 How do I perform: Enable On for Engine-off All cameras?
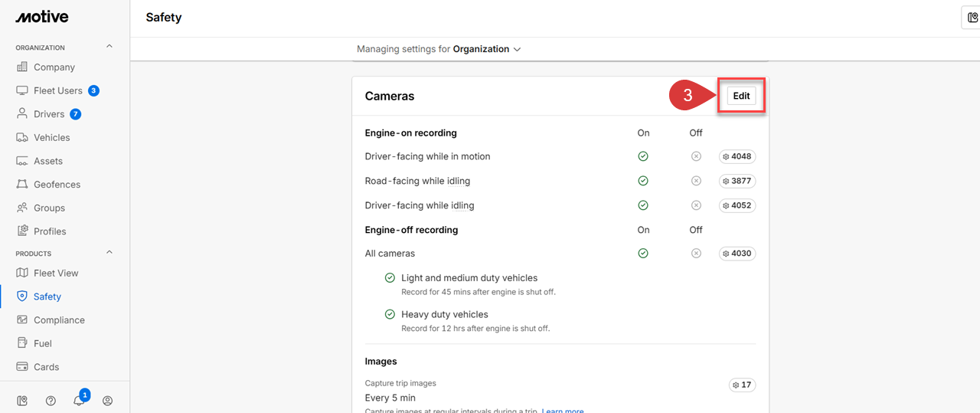point(643,253)
